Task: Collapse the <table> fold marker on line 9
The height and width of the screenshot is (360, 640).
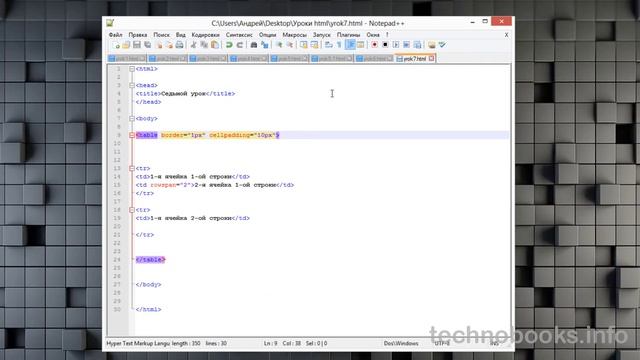Action: pyautogui.click(x=132, y=135)
